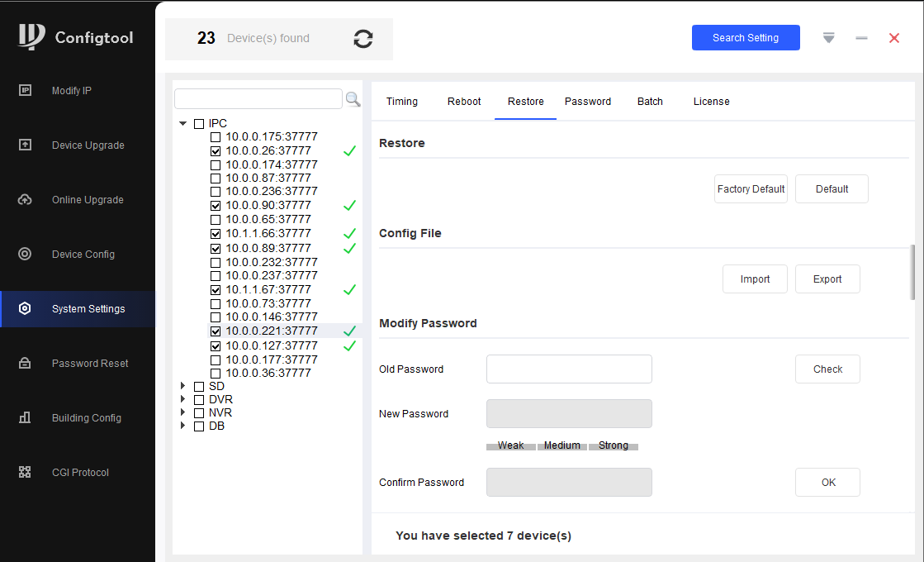Close the Configtool window
The height and width of the screenshot is (562, 924).
894,38
